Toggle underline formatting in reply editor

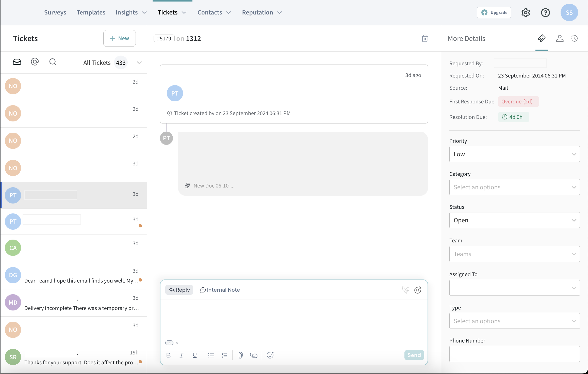click(195, 355)
